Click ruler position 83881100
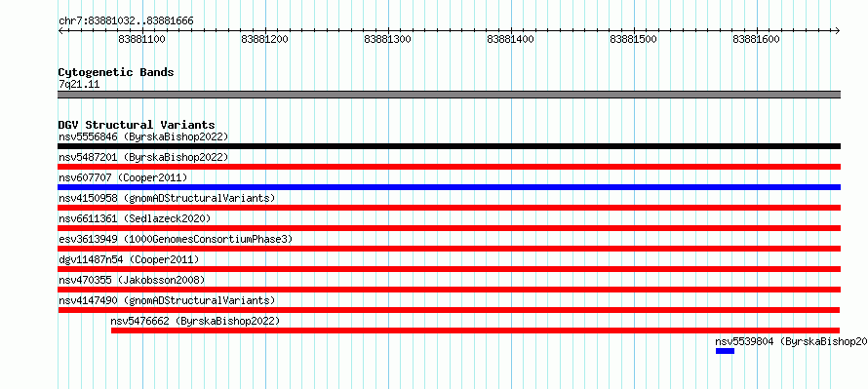The height and width of the screenshot is (389, 868). tap(142, 39)
